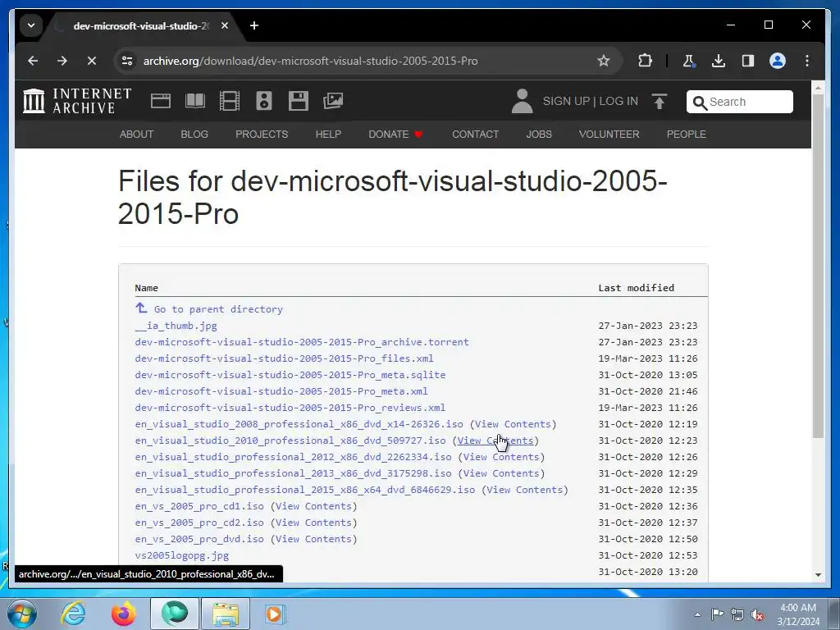Open the Extensions puzzle icon
Viewport: 840px width, 630px height.
(645, 61)
